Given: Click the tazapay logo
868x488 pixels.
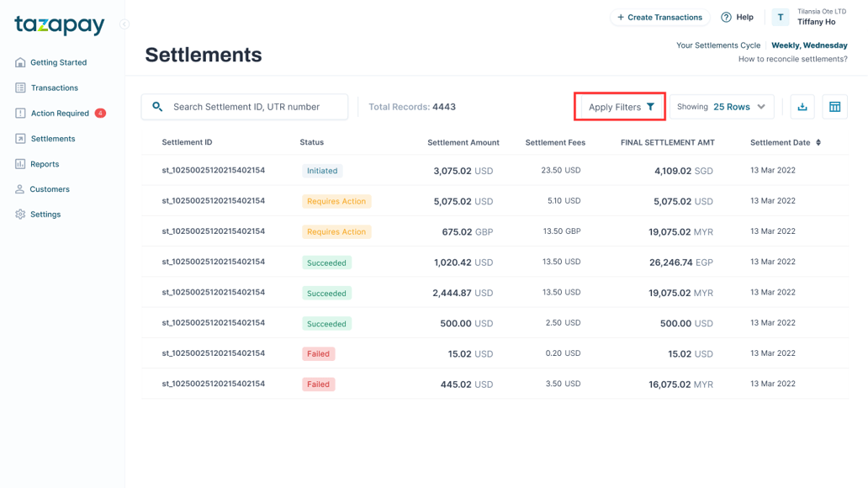Looking at the screenshot, I should pyautogui.click(x=60, y=25).
